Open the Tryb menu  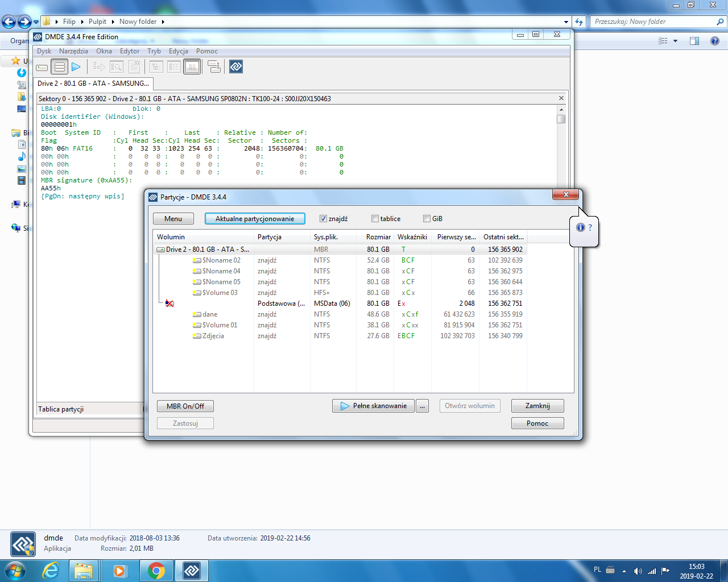point(154,51)
